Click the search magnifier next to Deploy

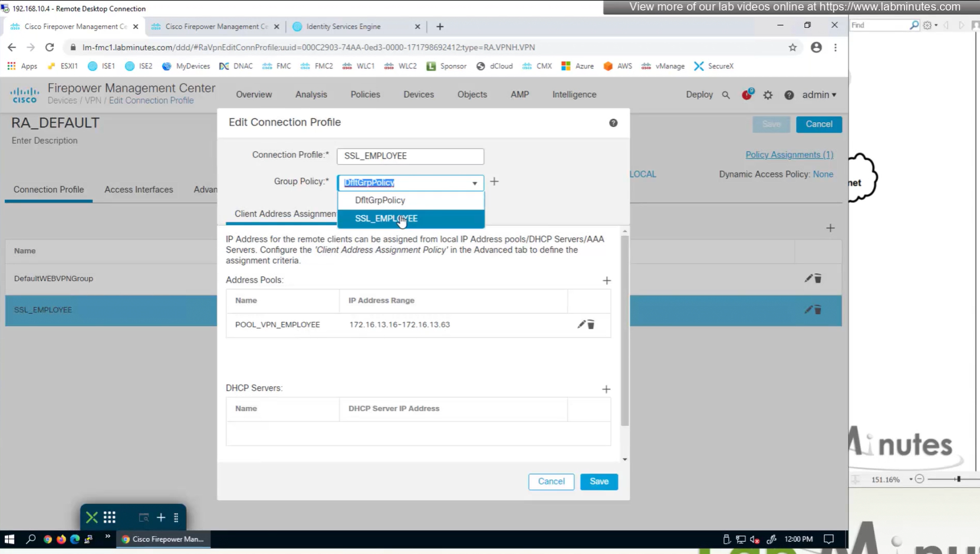pos(726,95)
